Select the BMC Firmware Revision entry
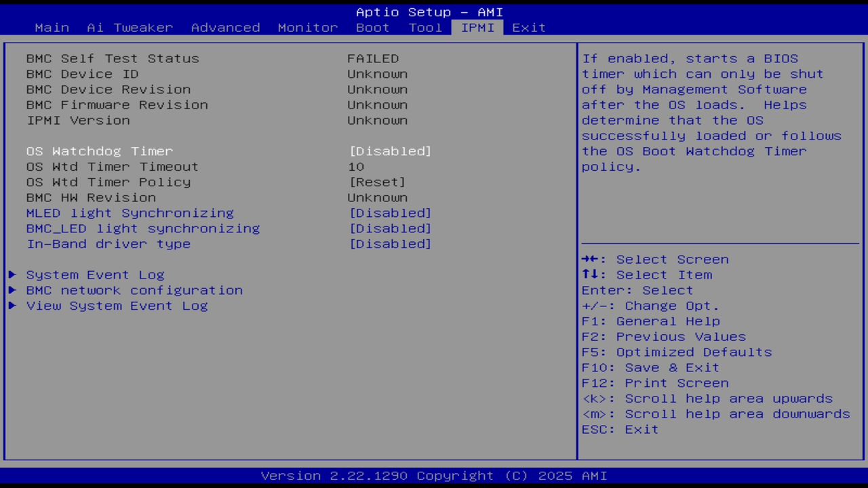Viewport: 868px width, 488px height. point(117,104)
